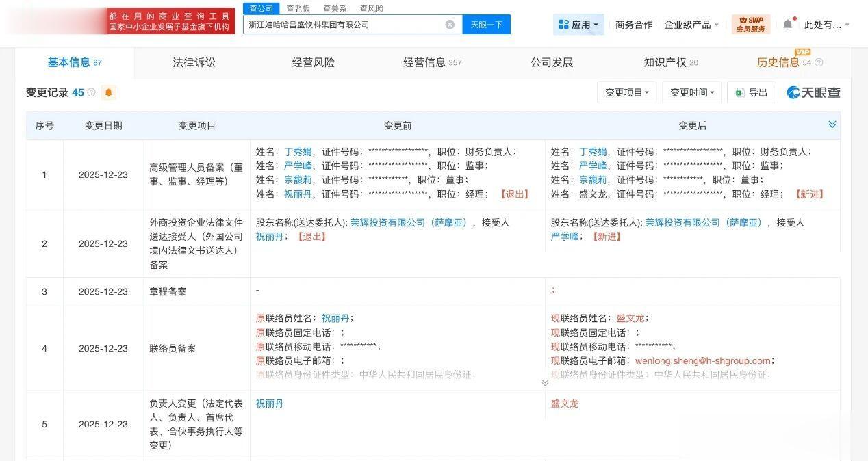Open 丁秀娟 in the 变更前 column
Viewport: 868px width, 461px height.
298,152
